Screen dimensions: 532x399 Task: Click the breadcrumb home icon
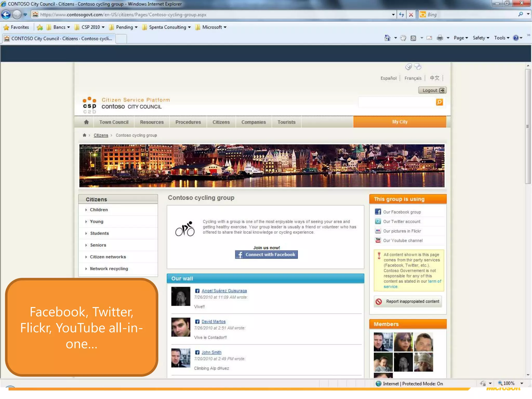click(84, 135)
